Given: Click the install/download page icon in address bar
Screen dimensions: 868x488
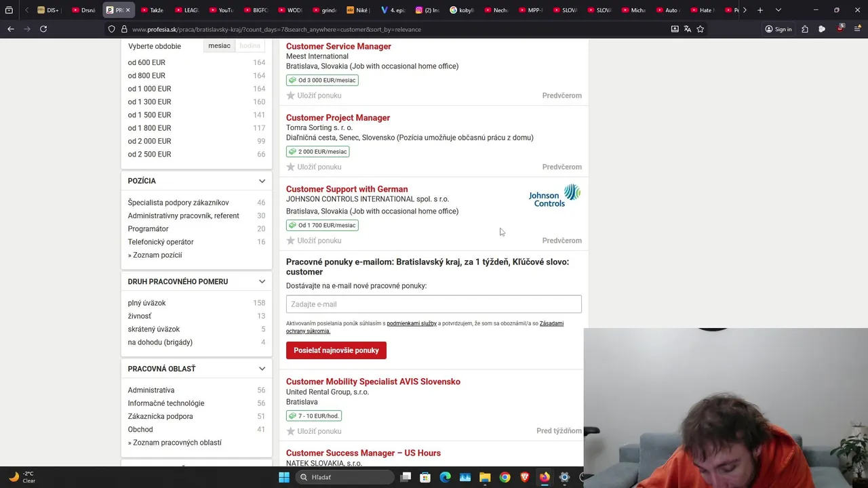Looking at the screenshot, I should coord(675,29).
